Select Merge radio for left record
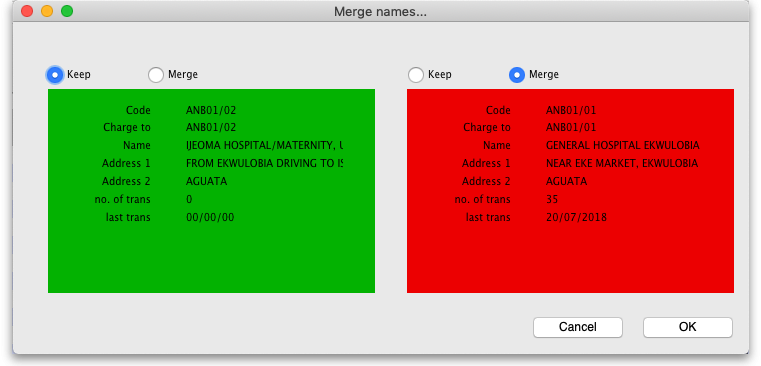This screenshot has height=366, width=761. [x=156, y=75]
